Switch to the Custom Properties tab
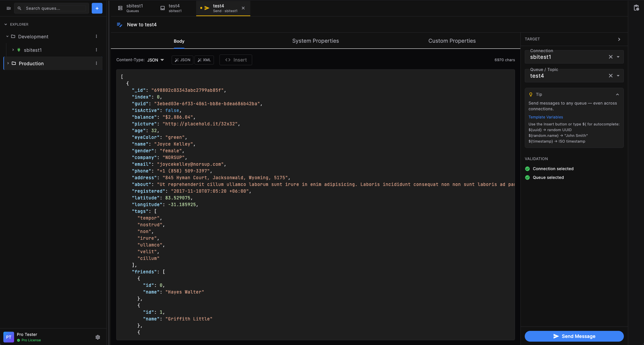This screenshot has width=644, height=345. pyautogui.click(x=452, y=41)
